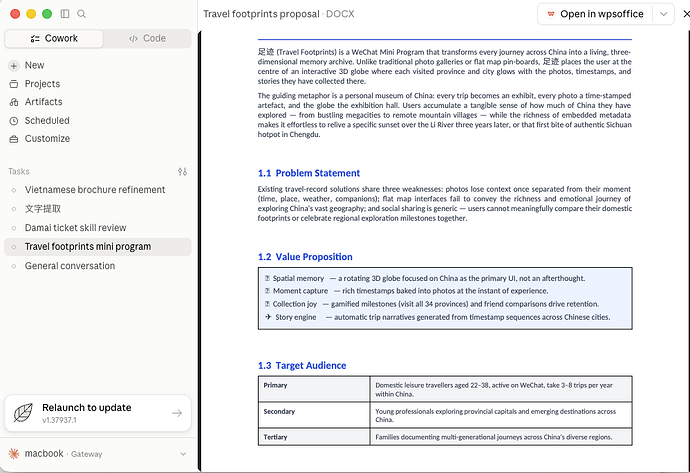Viewport: 690px width, 473px height.
Task: Click the airplane icon beside Story engine
Action: click(x=268, y=317)
